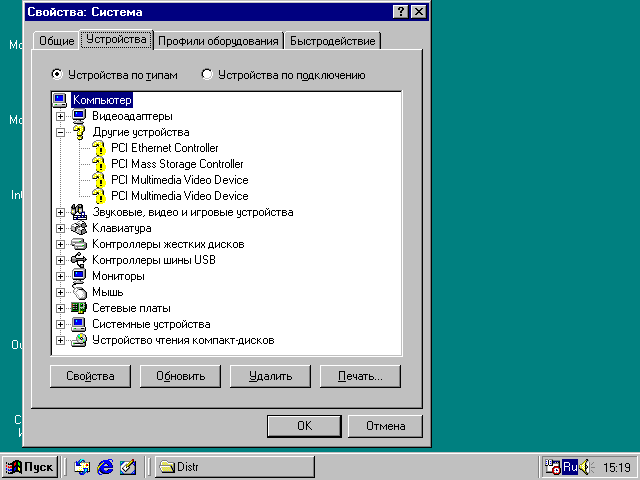Click the Печать... button
The height and width of the screenshot is (480, 640).
pyautogui.click(x=360, y=376)
